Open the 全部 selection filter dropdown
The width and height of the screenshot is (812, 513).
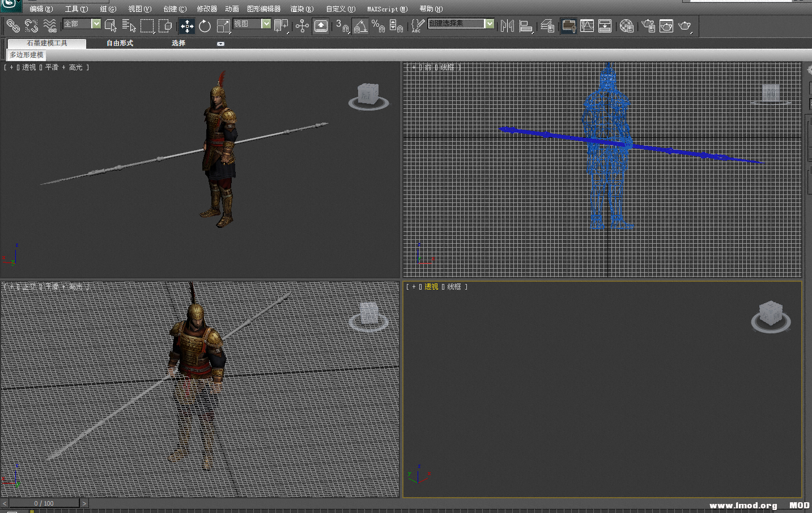coord(96,24)
